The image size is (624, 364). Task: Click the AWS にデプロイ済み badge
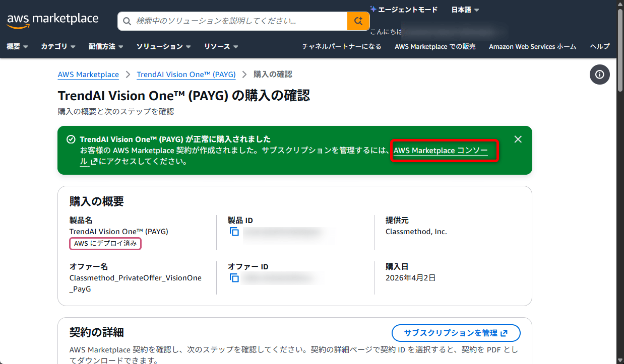click(105, 244)
